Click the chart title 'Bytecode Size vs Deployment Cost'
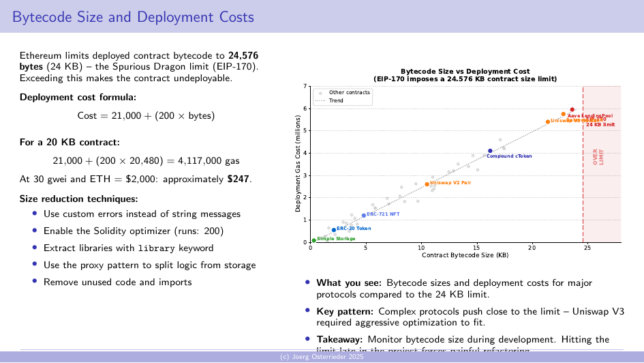The height and width of the screenshot is (363, 644). click(x=465, y=71)
